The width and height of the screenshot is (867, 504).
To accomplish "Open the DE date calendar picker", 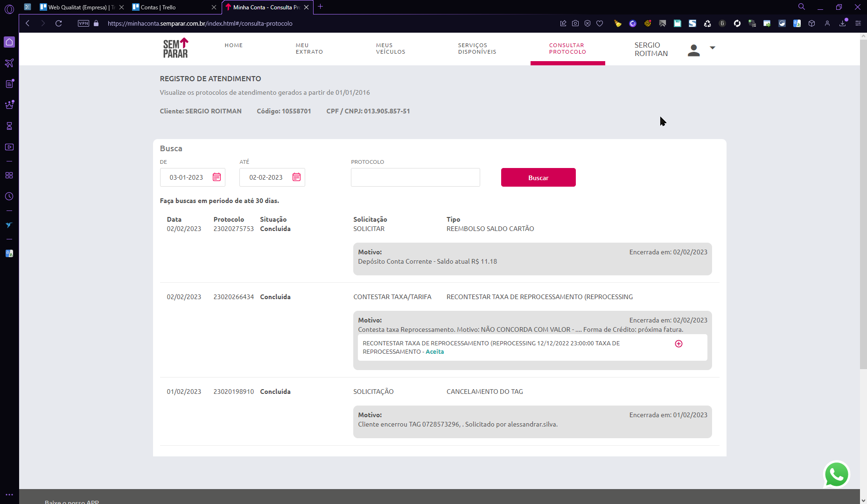I will point(217,177).
